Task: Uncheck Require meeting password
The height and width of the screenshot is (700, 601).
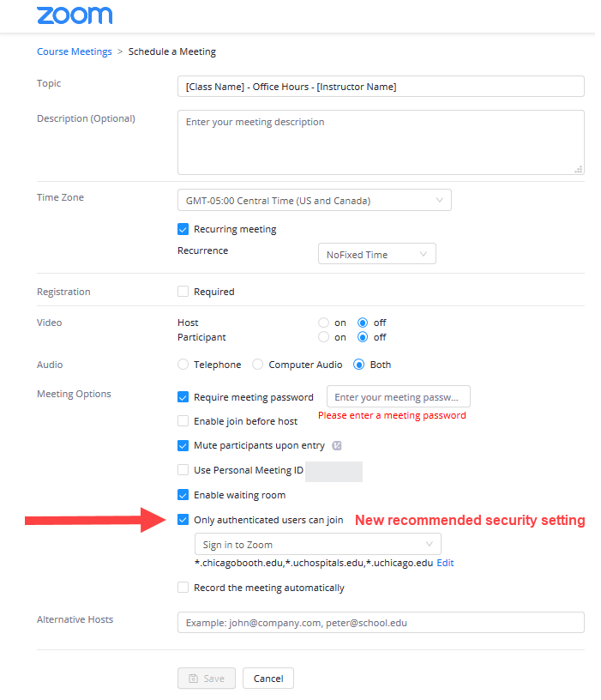Action: pyautogui.click(x=183, y=397)
